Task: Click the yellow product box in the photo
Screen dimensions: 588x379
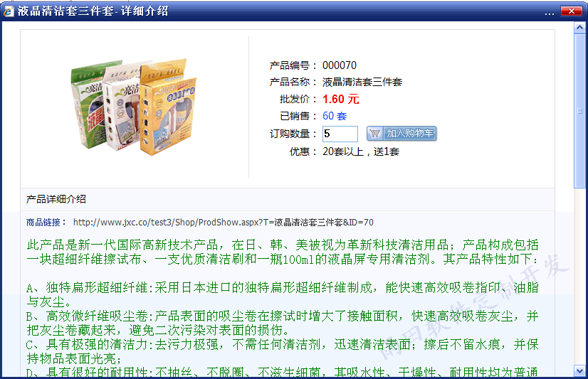Action: click(167, 109)
